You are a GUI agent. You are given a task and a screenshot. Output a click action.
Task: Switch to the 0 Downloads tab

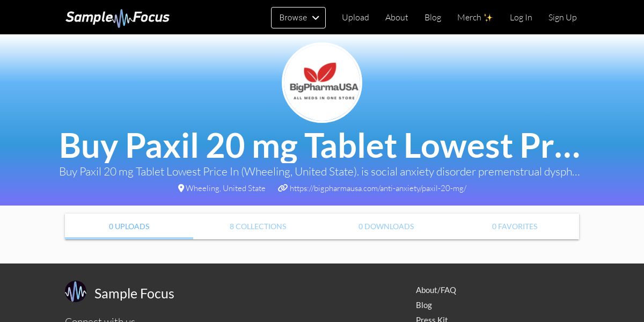(x=386, y=226)
